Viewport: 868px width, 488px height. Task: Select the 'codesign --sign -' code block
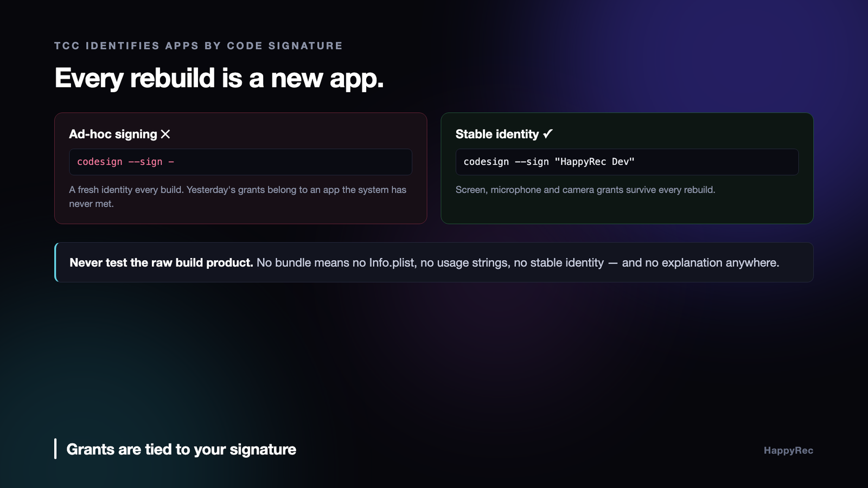pyautogui.click(x=240, y=162)
